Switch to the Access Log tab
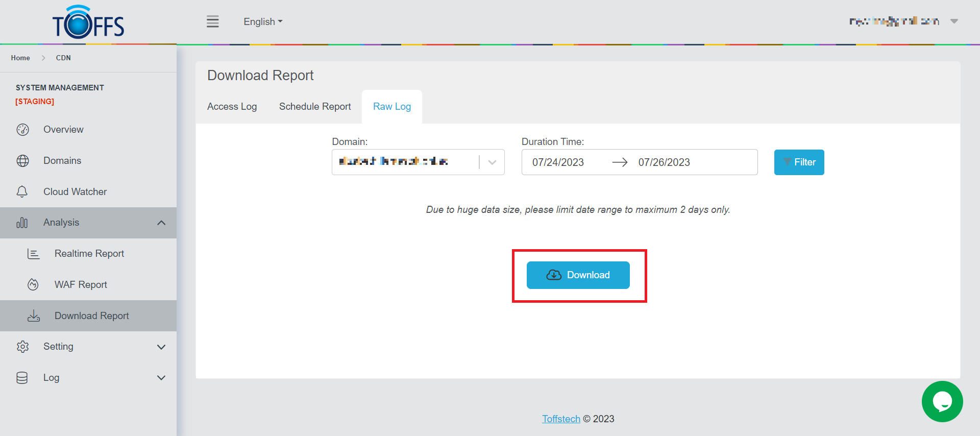Screen dimensions: 980x436 click(232, 107)
